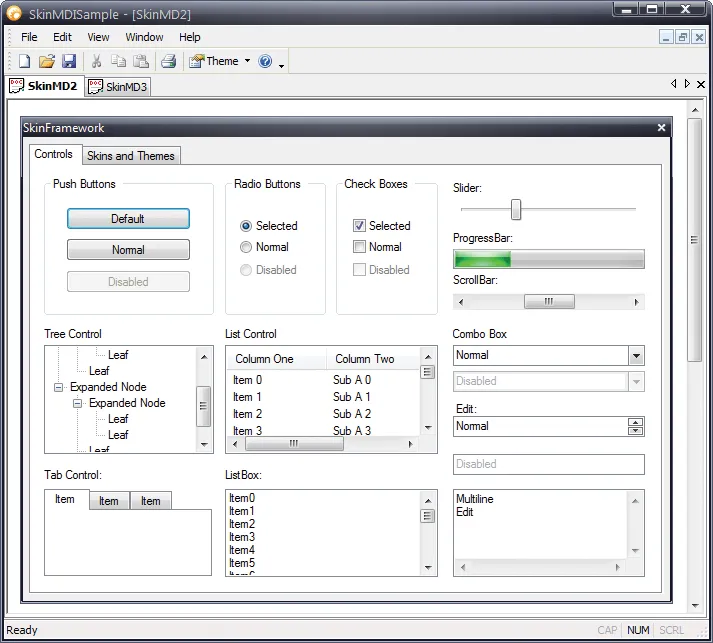The height and width of the screenshot is (643, 713).
Task: Click the Column Two header
Action: [x=374, y=359]
